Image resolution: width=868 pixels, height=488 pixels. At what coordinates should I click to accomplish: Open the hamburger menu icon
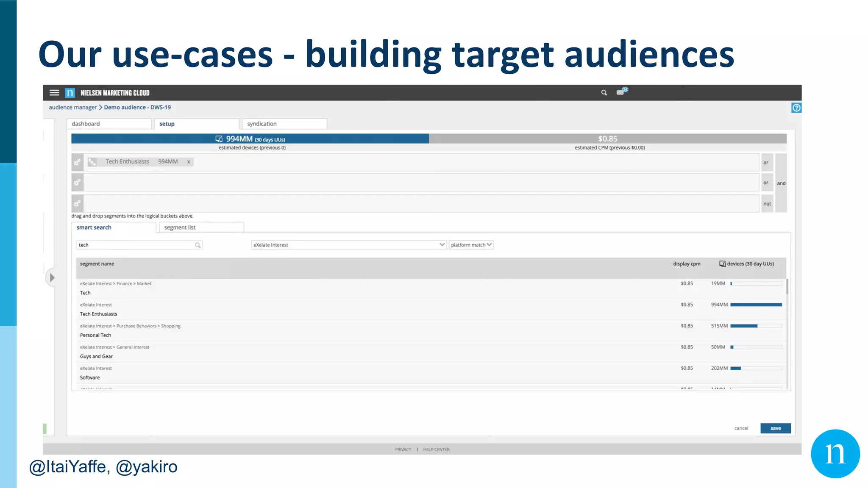[54, 93]
